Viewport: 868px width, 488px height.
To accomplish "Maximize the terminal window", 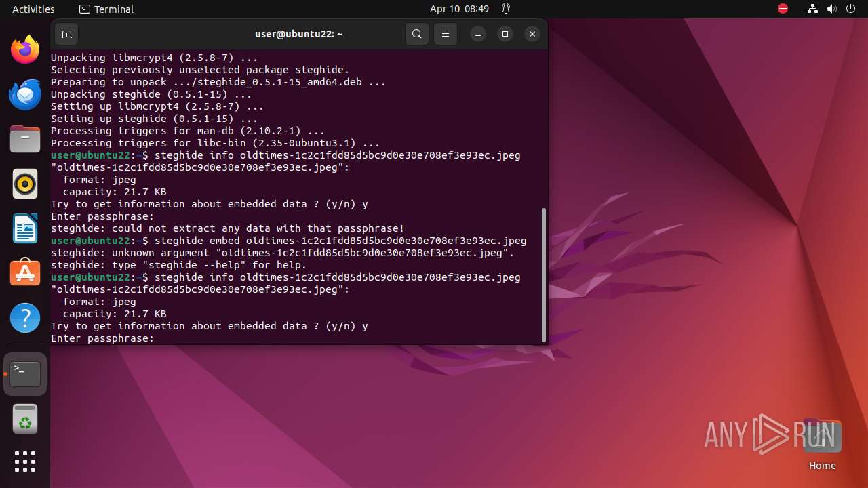I will (x=505, y=34).
